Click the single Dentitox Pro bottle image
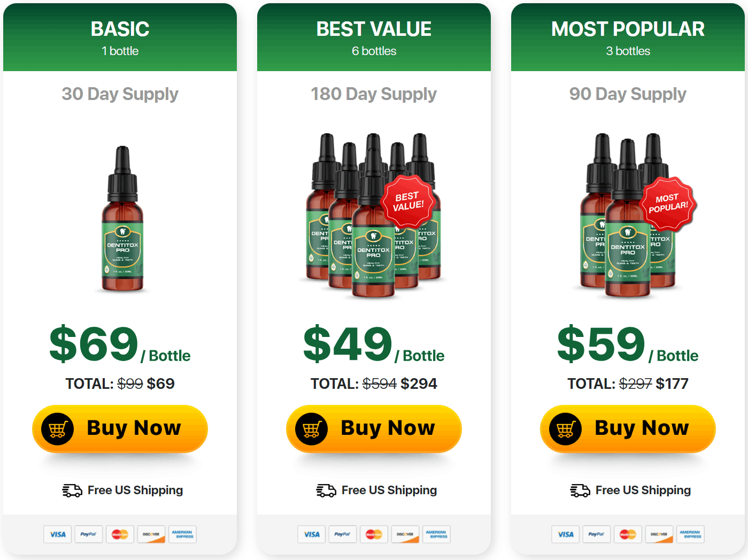 click(122, 219)
